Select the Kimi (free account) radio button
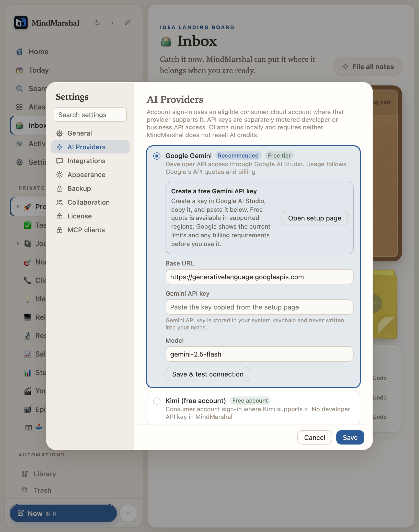The height and width of the screenshot is (532, 419). [157, 401]
